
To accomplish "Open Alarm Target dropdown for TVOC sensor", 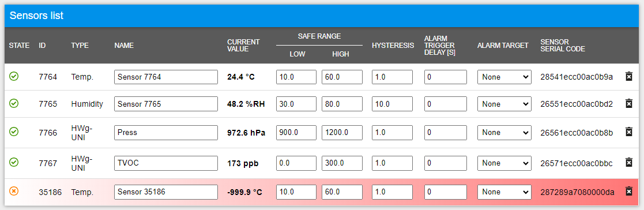I will (504, 163).
